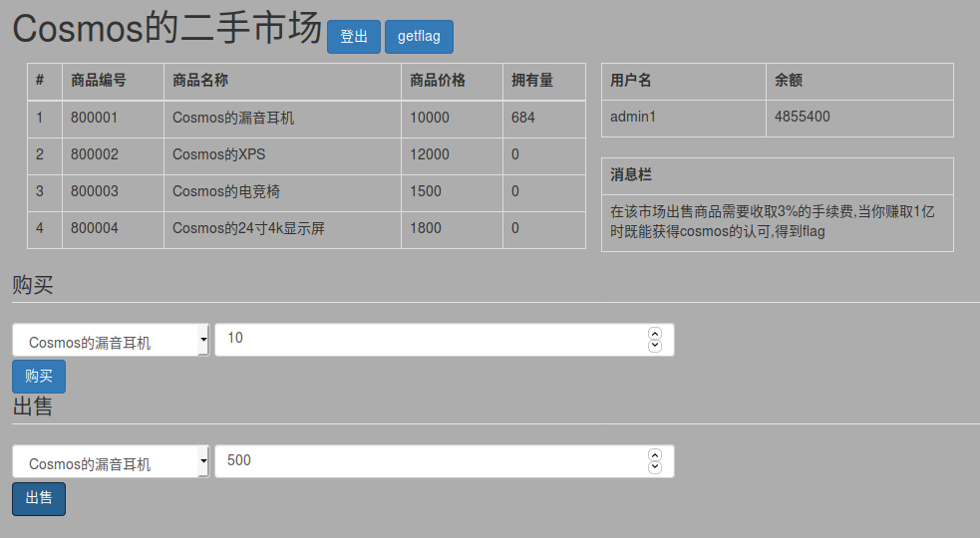The height and width of the screenshot is (538, 980).
Task: Click the 出售 sell button
Action: [x=39, y=499]
